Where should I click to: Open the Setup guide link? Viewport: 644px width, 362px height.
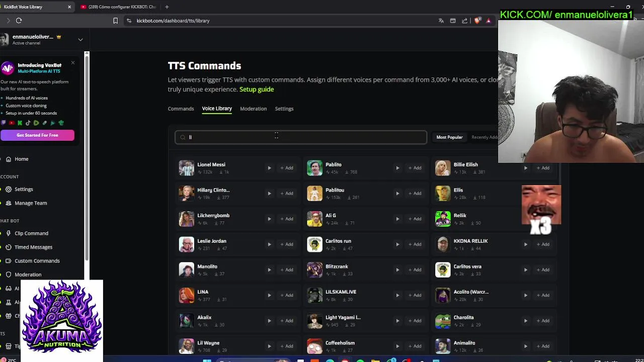pyautogui.click(x=257, y=89)
